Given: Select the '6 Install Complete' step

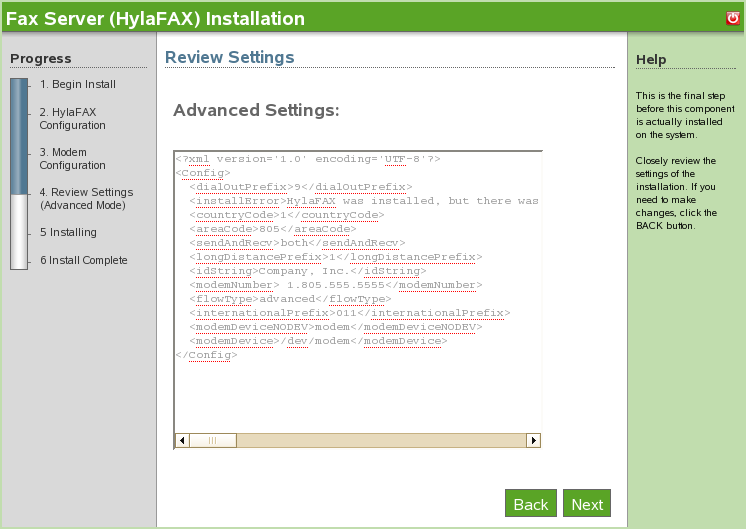Looking at the screenshot, I should pos(84,260).
